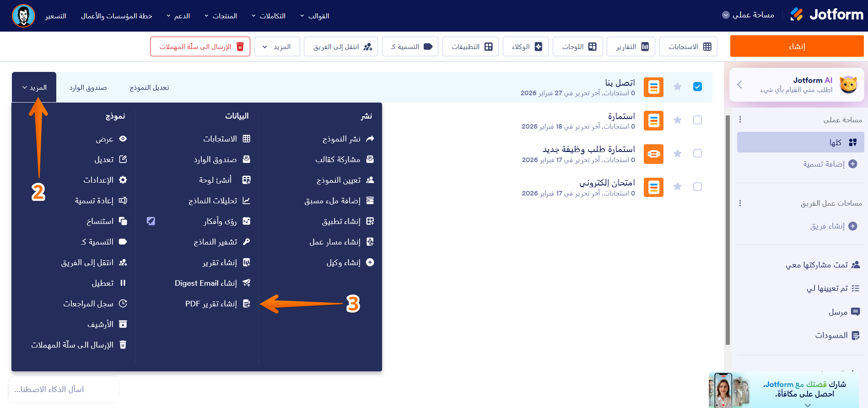Screen dimensions: 868x408
Task: Star the اتصل بنا form
Action: coord(678,87)
